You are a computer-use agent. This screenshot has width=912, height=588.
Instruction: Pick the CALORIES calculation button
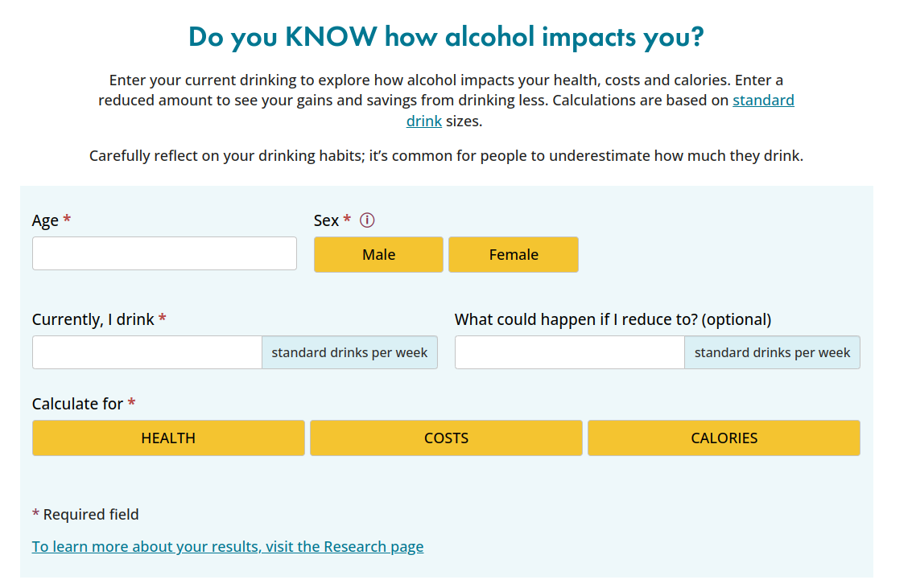[724, 438]
